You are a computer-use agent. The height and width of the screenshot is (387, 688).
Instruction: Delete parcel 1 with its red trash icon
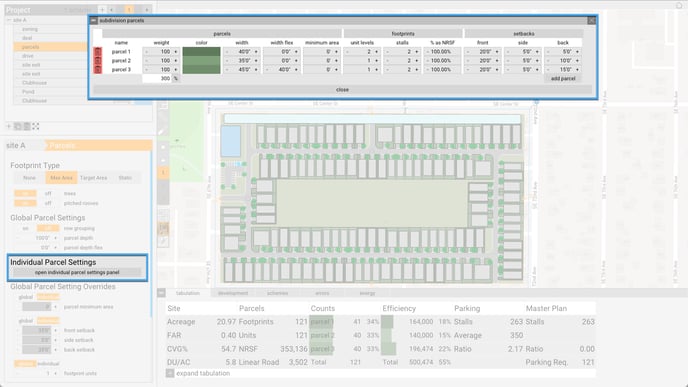coord(98,52)
